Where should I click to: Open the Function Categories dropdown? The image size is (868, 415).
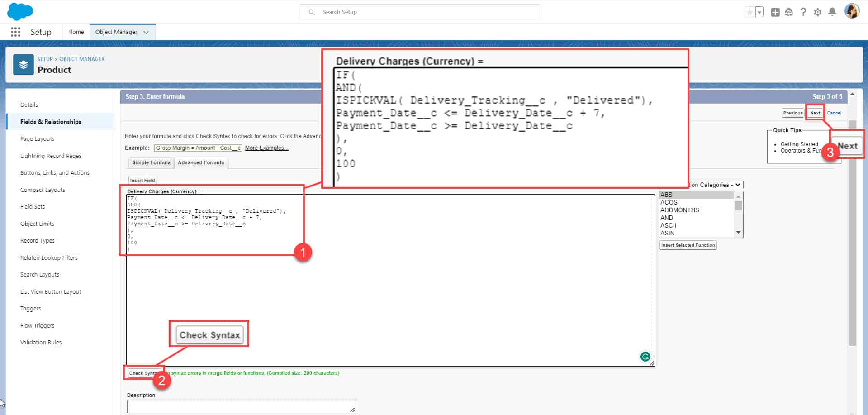tap(712, 185)
